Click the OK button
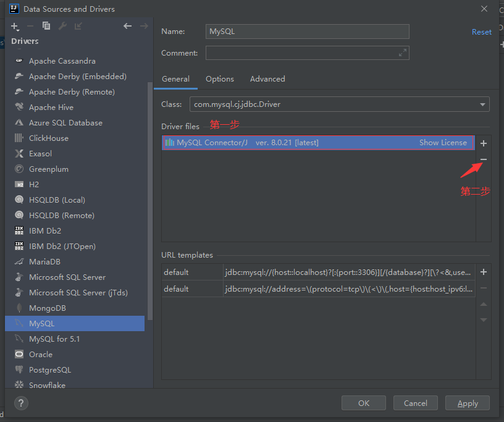The image size is (504, 422). coord(364,403)
